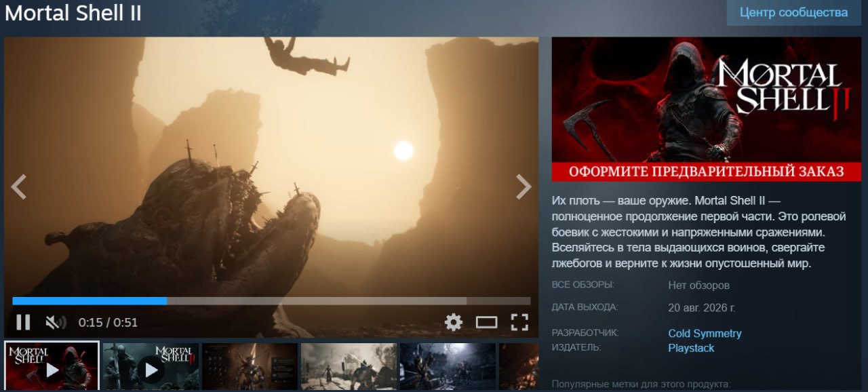The width and height of the screenshot is (868, 392).
Task: Go to previous media with left arrow
Action: pyautogui.click(x=19, y=187)
